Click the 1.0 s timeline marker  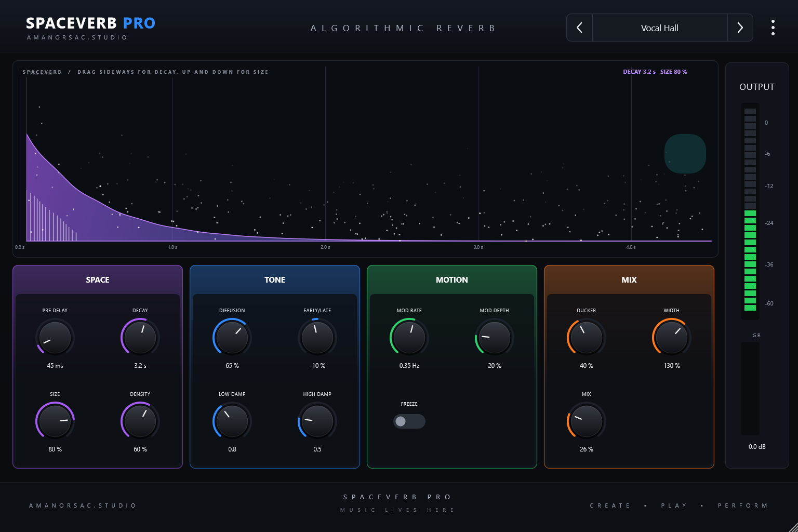coord(172,247)
